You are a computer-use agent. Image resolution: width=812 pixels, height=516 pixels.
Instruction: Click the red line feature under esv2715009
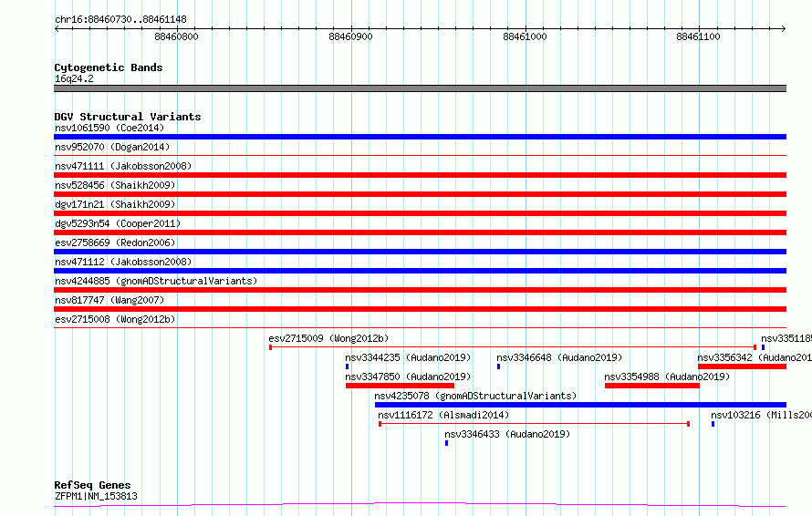pyautogui.click(x=513, y=347)
